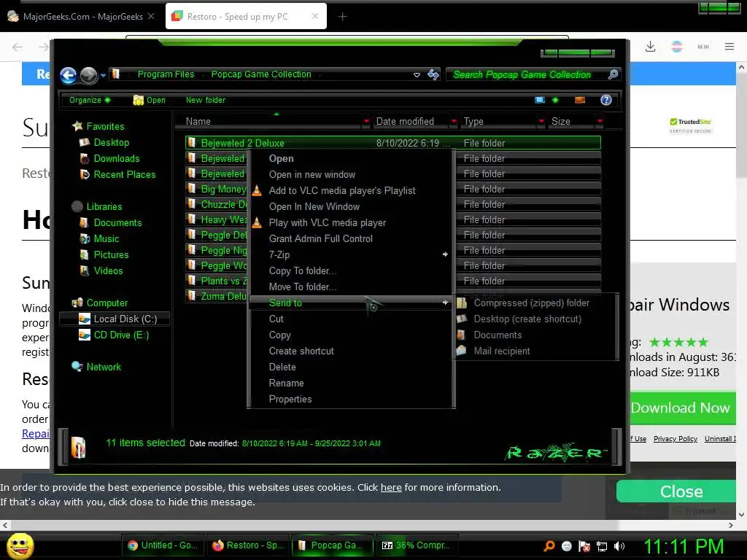Open the Size column filter dropdown

coord(600,122)
